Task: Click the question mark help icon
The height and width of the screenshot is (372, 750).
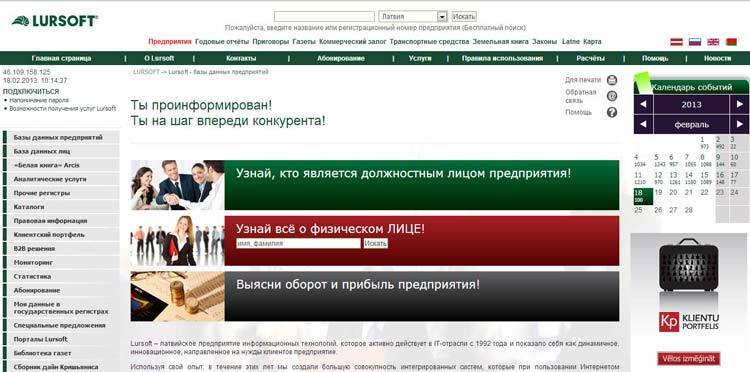Action: pos(612,112)
